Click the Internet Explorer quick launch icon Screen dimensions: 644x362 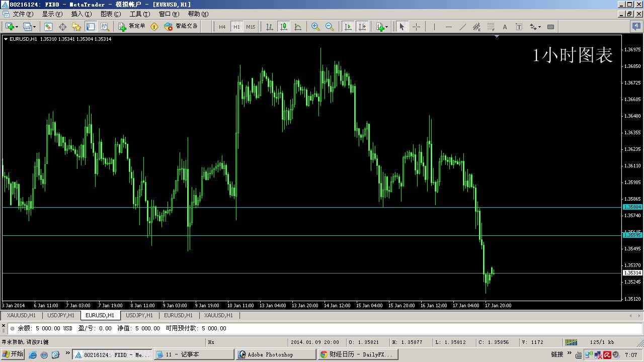pos(33,355)
